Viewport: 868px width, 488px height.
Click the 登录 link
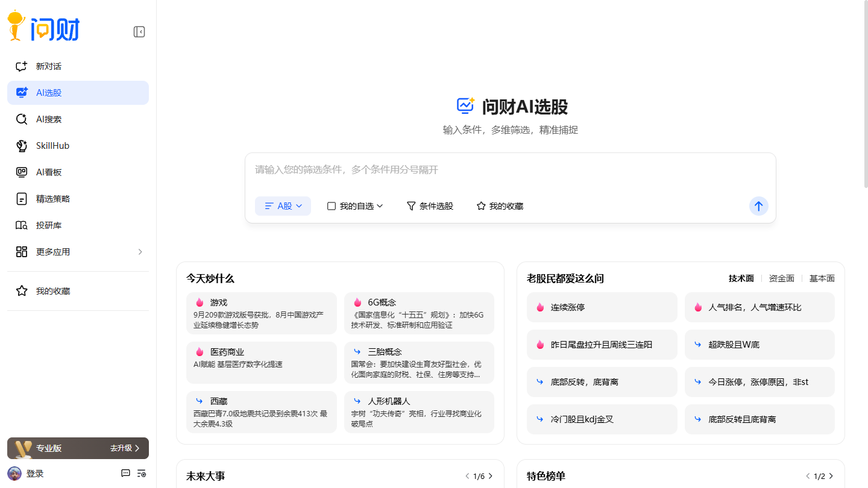[x=35, y=474]
